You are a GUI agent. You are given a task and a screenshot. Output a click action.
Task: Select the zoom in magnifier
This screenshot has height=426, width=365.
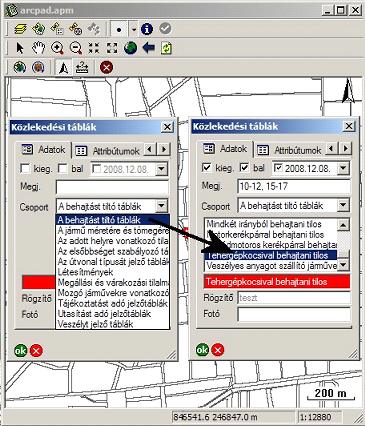tap(57, 48)
